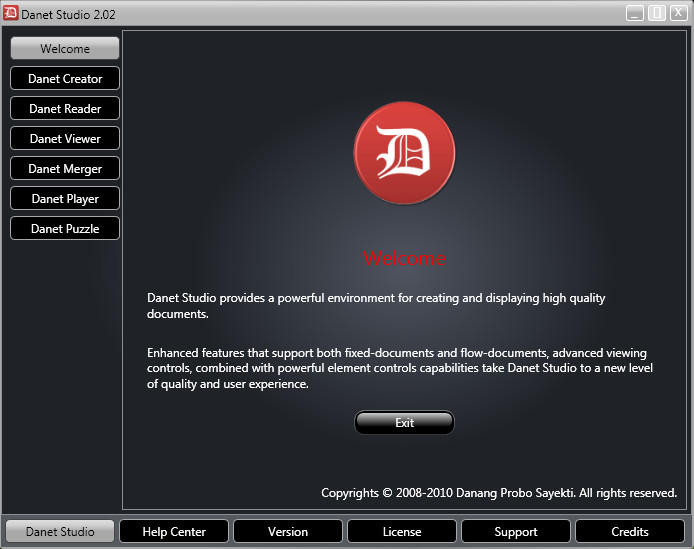Open the Credits tab
The height and width of the screenshot is (549, 694).
click(630, 531)
